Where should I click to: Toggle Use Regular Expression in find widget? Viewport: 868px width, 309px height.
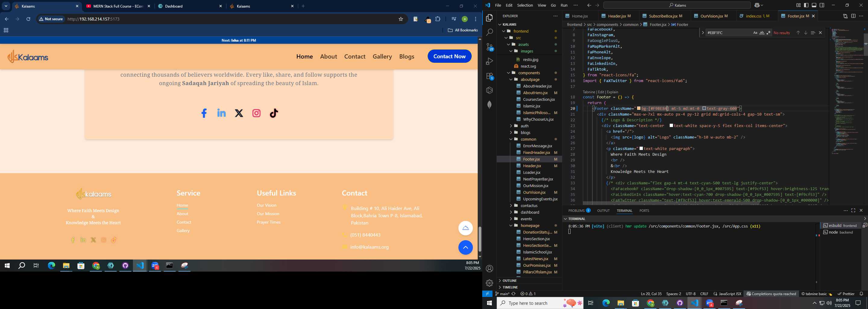(x=768, y=33)
